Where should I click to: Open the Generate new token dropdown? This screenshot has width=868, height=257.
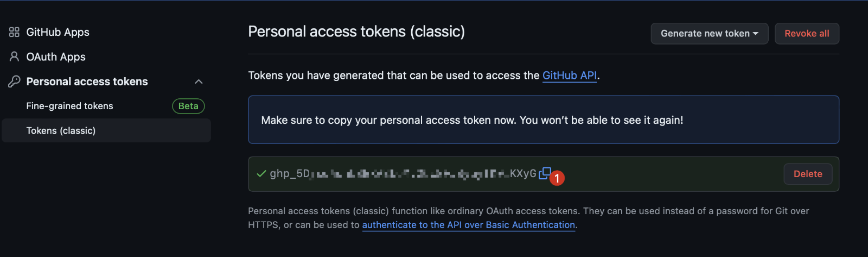[709, 34]
